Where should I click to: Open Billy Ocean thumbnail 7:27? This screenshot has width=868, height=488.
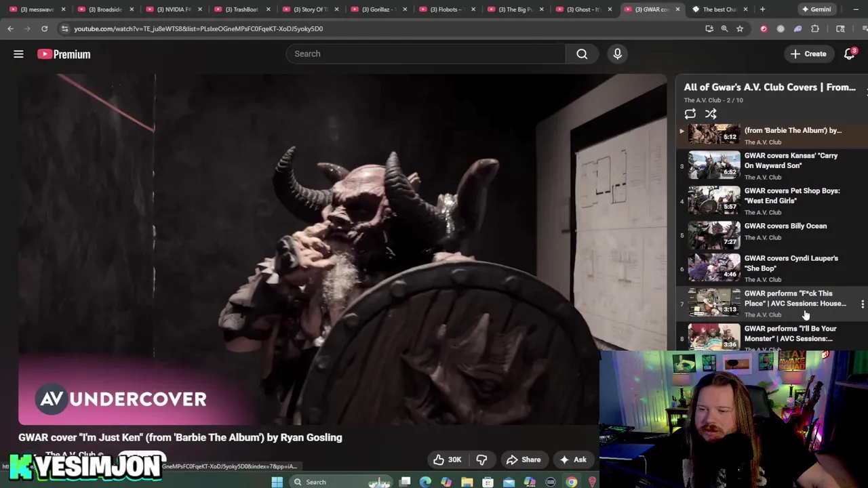tap(714, 235)
